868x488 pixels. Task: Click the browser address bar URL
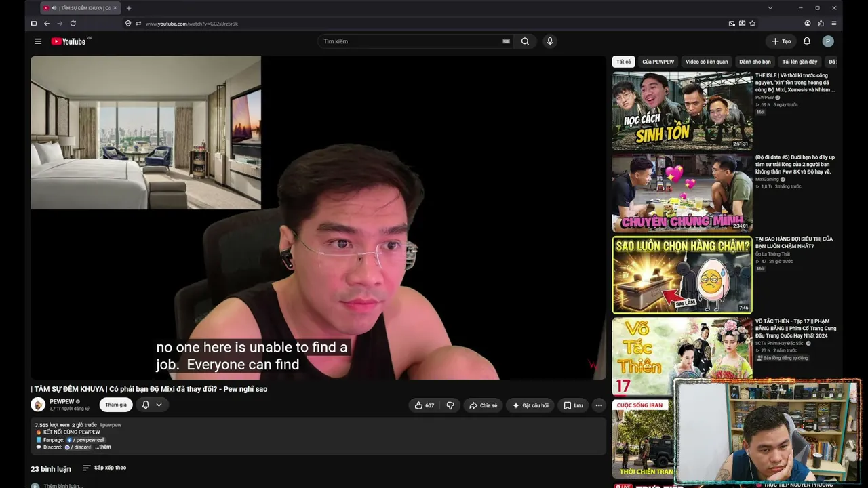[192, 24]
